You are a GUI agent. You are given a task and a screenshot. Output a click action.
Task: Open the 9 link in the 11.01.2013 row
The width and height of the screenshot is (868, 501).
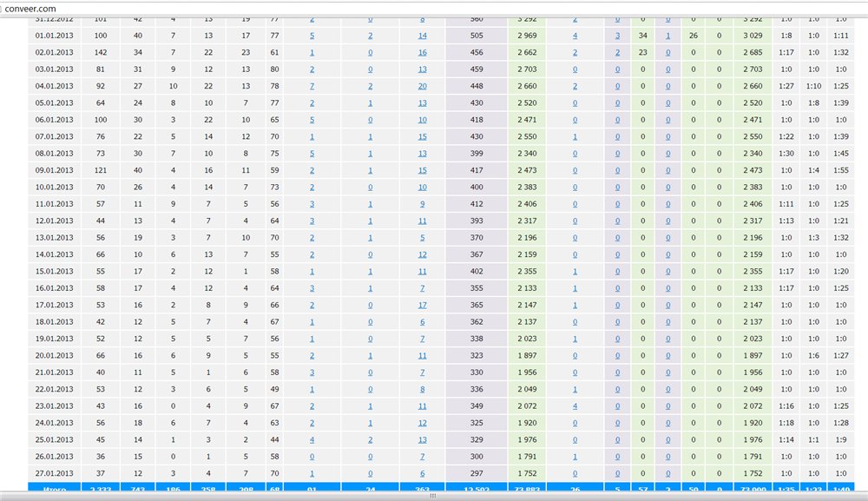(423, 204)
